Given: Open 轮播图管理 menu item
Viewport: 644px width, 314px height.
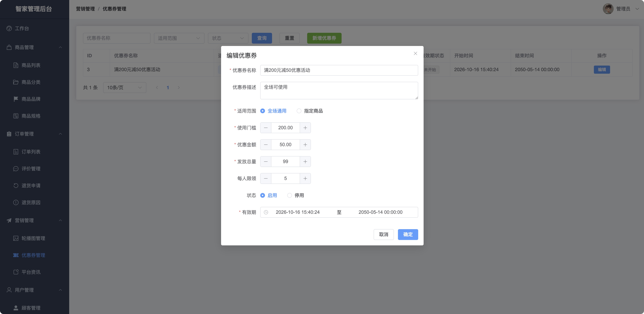Looking at the screenshot, I should tap(34, 238).
